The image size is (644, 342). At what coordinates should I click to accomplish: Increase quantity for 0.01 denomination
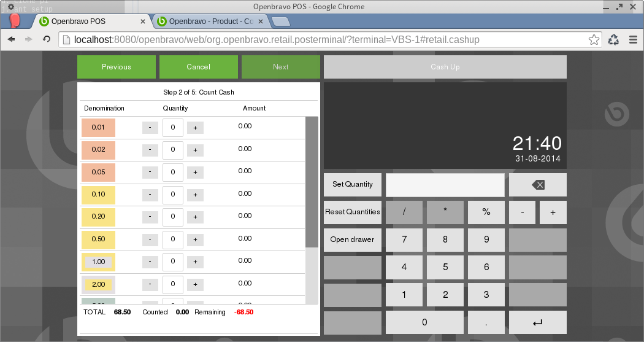click(195, 128)
